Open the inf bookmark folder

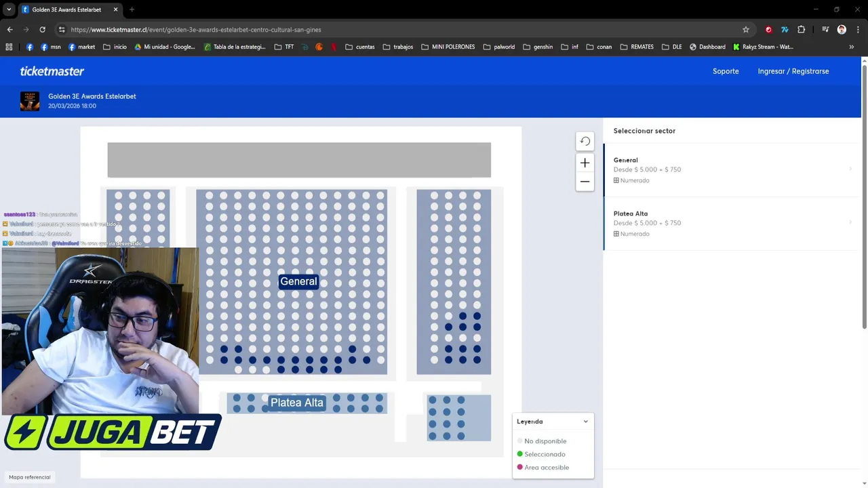click(x=570, y=47)
